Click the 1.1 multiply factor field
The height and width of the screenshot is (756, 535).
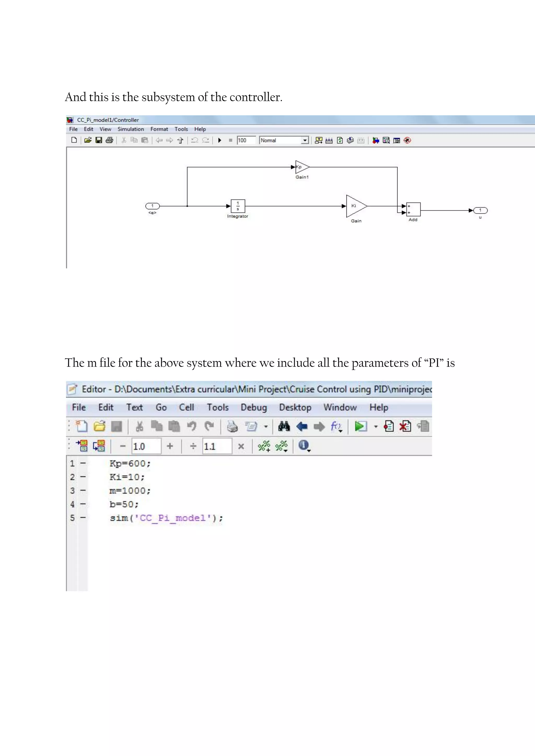(x=217, y=446)
